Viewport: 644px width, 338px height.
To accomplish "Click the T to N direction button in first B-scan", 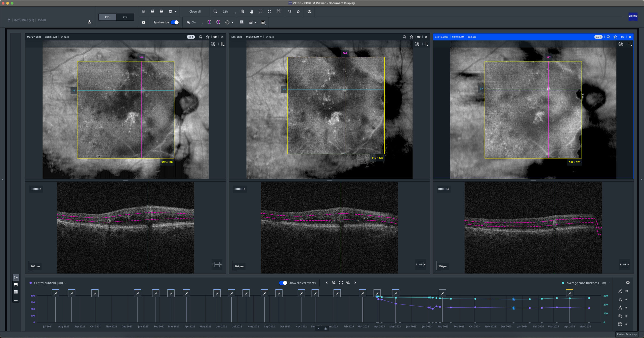I will 217,265.
